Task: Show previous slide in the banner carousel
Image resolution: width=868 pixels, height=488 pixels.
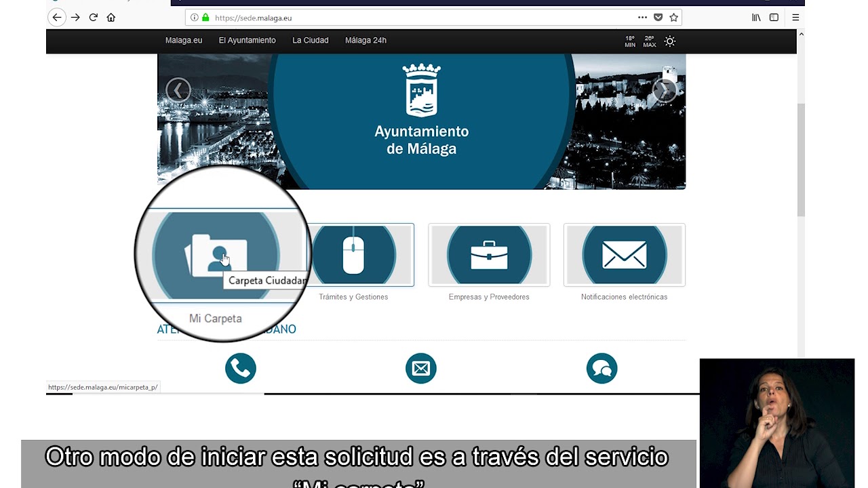Action: click(178, 90)
